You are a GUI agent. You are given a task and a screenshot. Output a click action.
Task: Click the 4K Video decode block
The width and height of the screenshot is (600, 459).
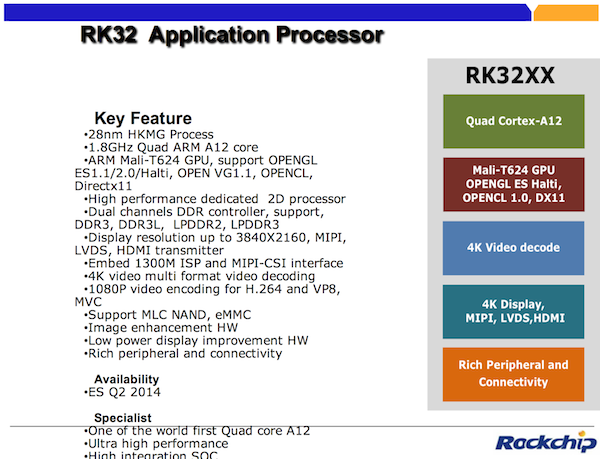(x=514, y=248)
